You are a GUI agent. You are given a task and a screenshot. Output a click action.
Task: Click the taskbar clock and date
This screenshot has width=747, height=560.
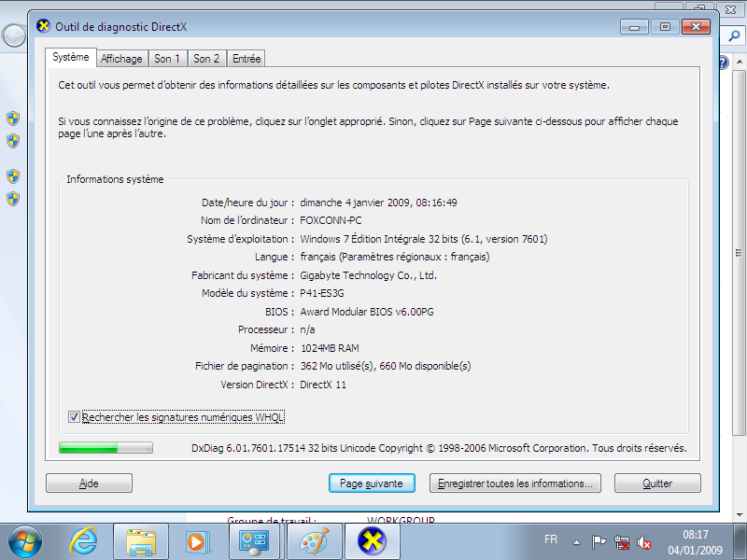pos(694,541)
